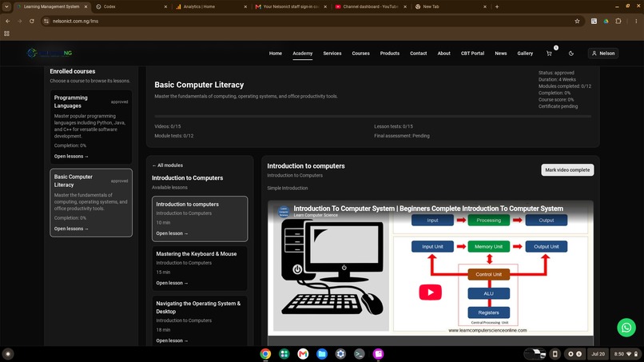
Task: Toggle dark mode with the moon icon
Action: pyautogui.click(x=571, y=54)
